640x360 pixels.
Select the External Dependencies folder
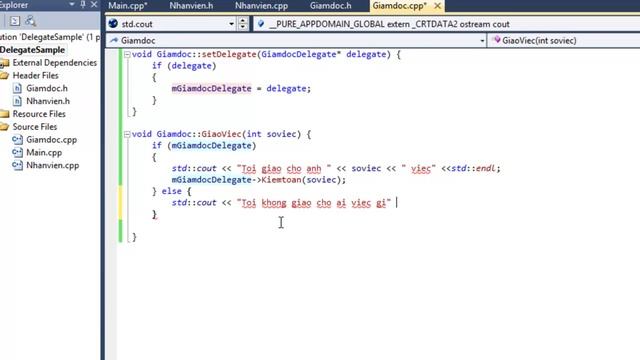pyautogui.click(x=54, y=62)
